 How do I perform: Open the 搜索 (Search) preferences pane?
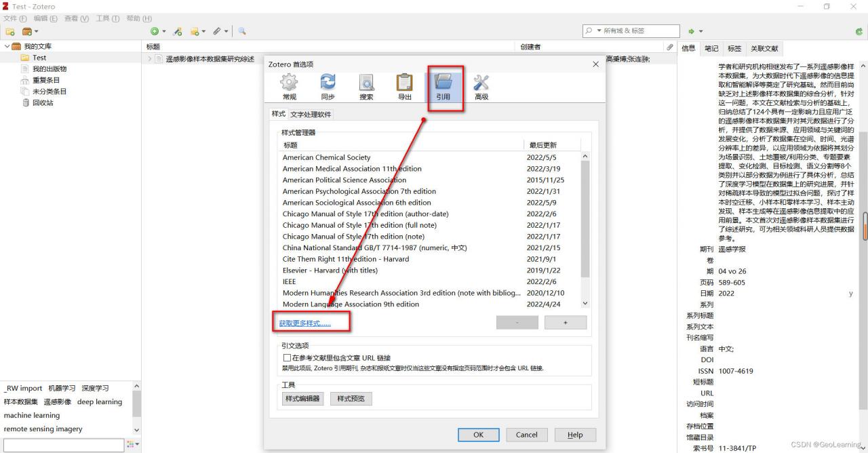point(366,87)
